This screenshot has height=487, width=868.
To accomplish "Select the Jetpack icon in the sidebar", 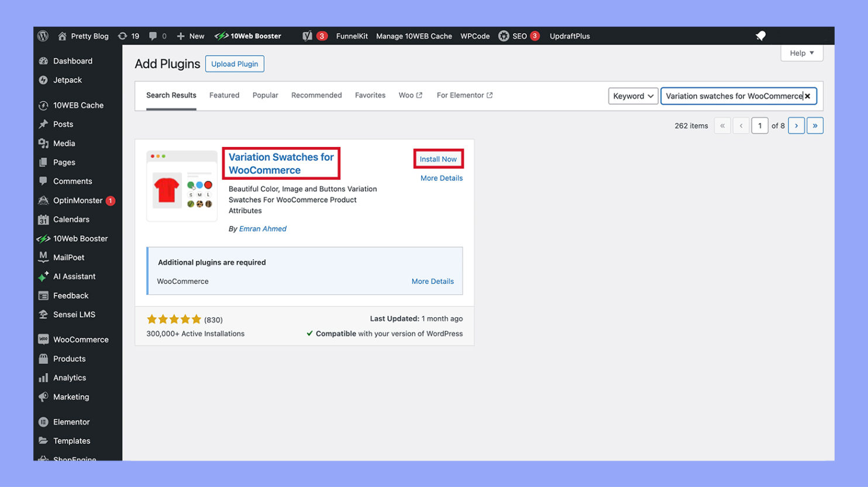I will tap(43, 80).
